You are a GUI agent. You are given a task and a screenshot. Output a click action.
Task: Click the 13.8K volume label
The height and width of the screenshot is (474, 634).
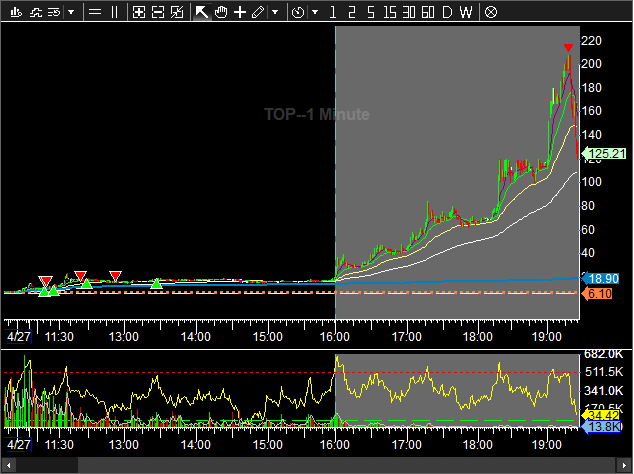pyautogui.click(x=601, y=427)
